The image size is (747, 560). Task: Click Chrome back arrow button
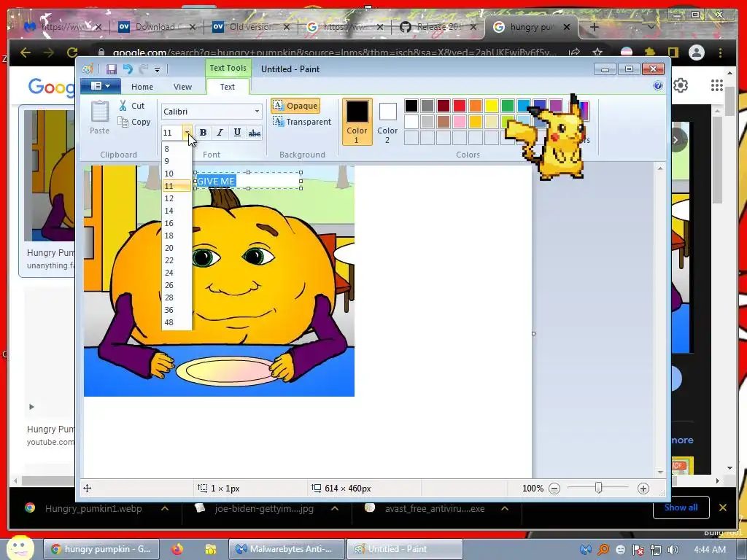[26, 52]
